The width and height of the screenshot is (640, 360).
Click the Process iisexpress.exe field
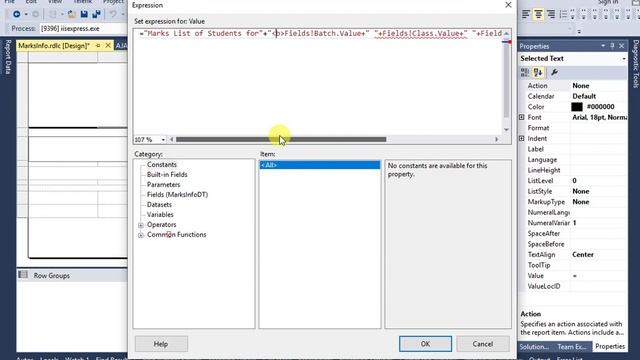point(84,29)
